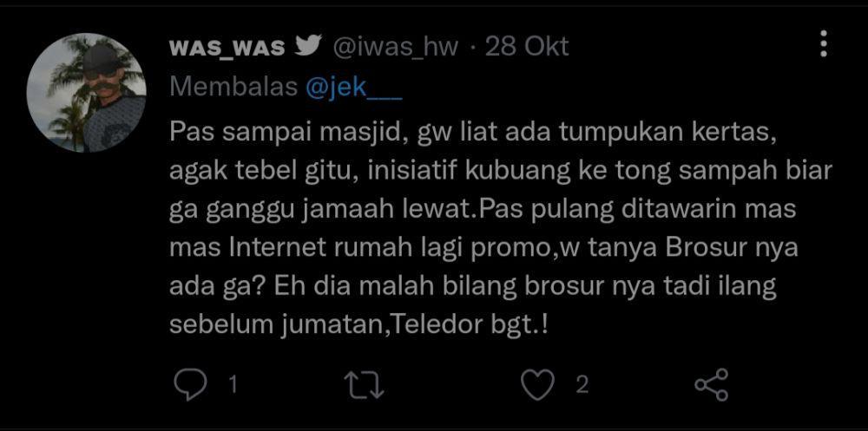The image size is (868, 431).
Task: Like the tweet with the heart icon
Action: (538, 384)
